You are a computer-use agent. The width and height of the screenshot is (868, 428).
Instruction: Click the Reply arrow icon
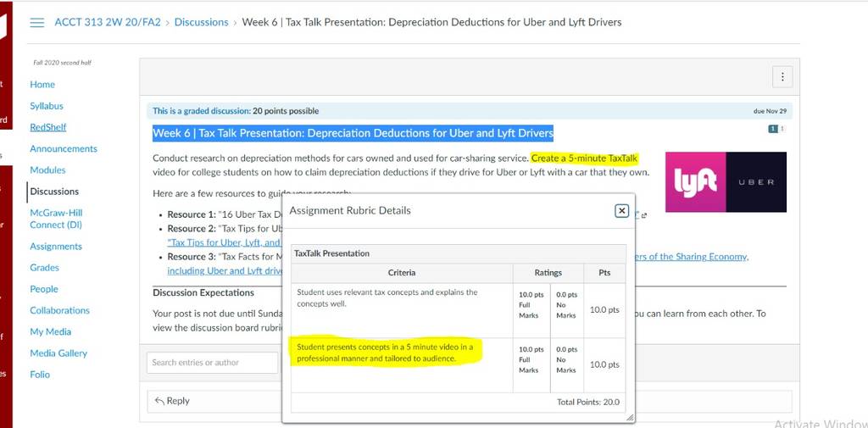pos(159,400)
